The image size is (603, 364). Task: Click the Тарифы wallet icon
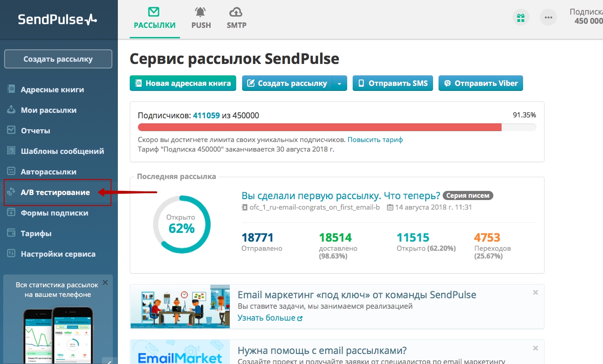click(x=11, y=233)
